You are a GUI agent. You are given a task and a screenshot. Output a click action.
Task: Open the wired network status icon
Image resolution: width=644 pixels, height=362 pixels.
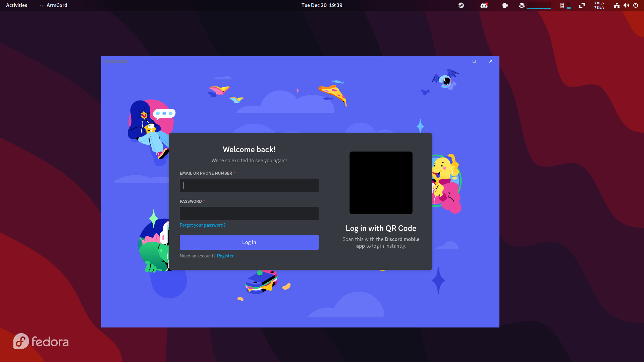tap(617, 5)
